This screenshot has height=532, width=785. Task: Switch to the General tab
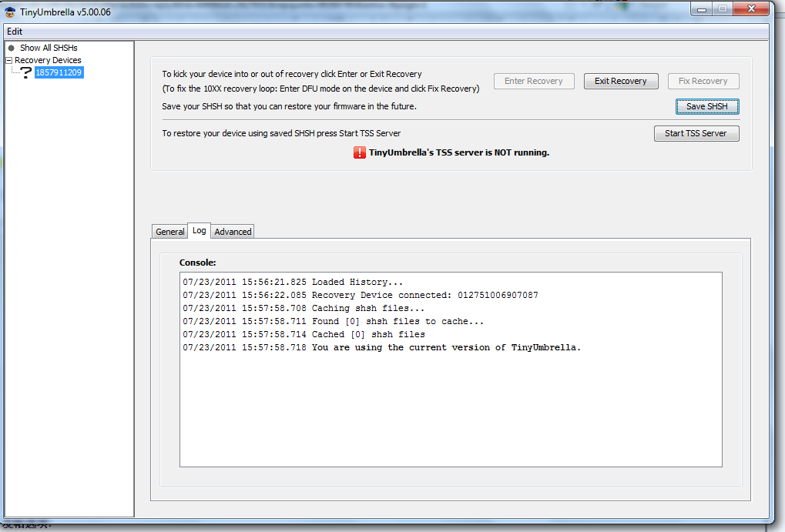(x=169, y=232)
